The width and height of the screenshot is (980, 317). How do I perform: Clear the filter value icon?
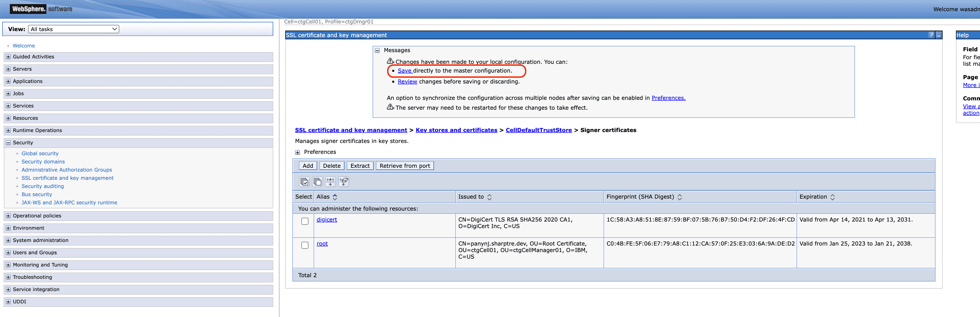343,182
